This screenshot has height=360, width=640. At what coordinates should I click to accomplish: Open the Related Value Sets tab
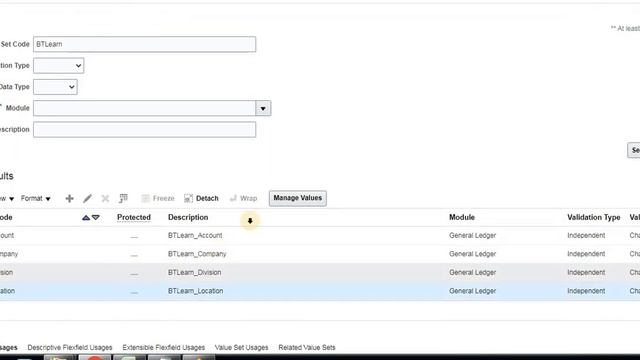[x=307, y=347]
